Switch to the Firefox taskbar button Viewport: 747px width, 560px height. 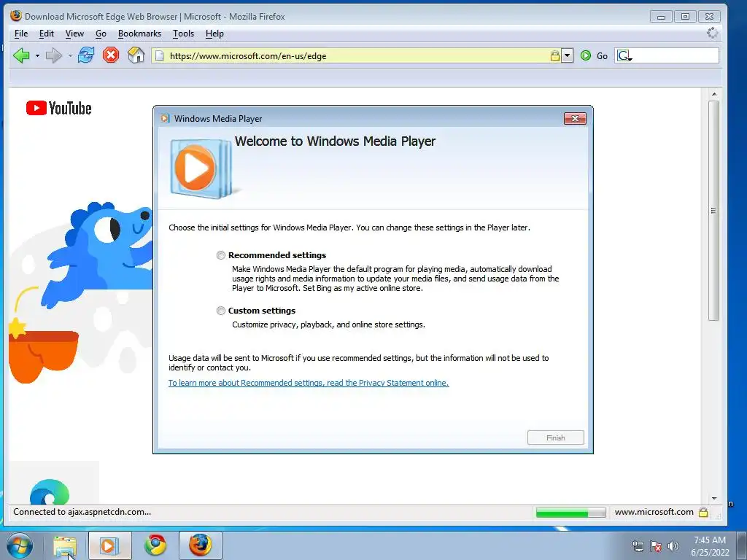[201, 545]
